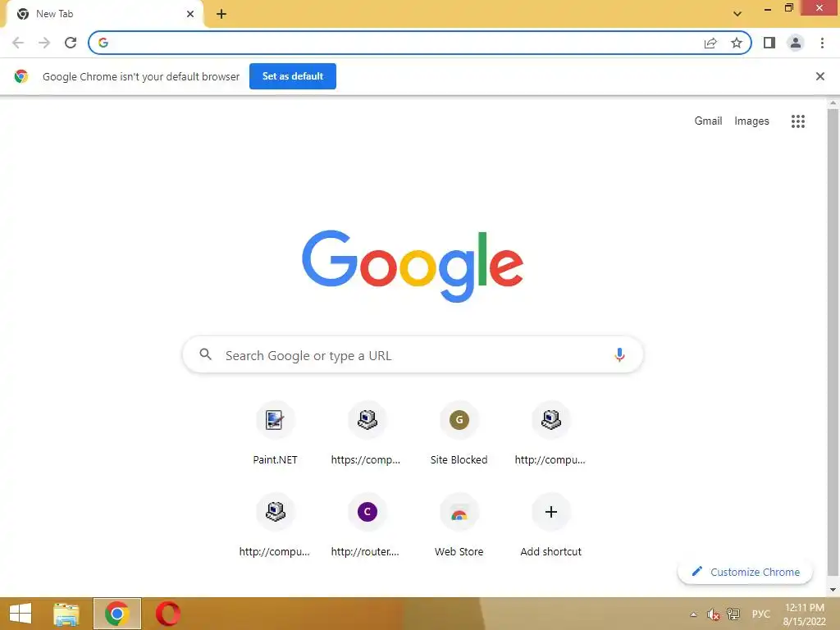840x630 pixels.
Task: Click the Chrome taskbar icon
Action: pos(117,614)
